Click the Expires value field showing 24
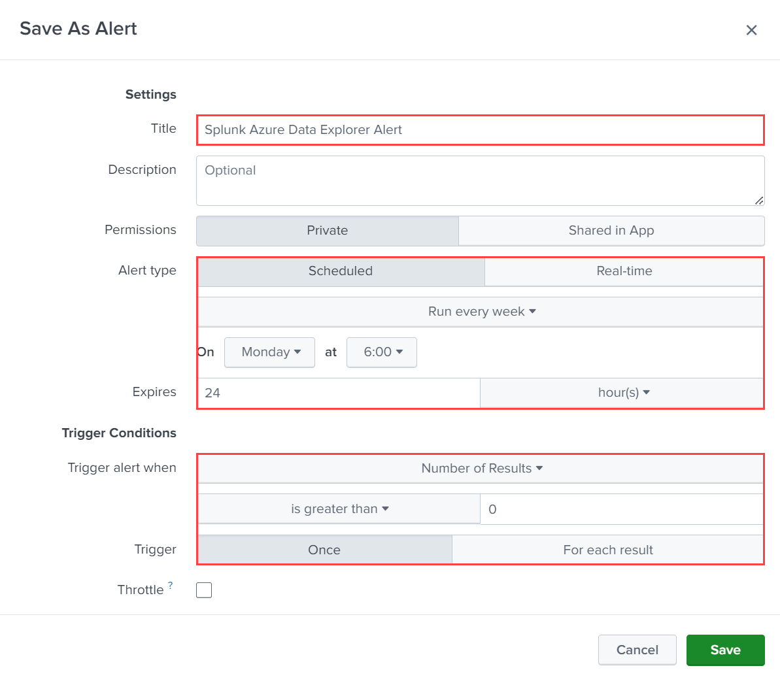 (x=337, y=393)
